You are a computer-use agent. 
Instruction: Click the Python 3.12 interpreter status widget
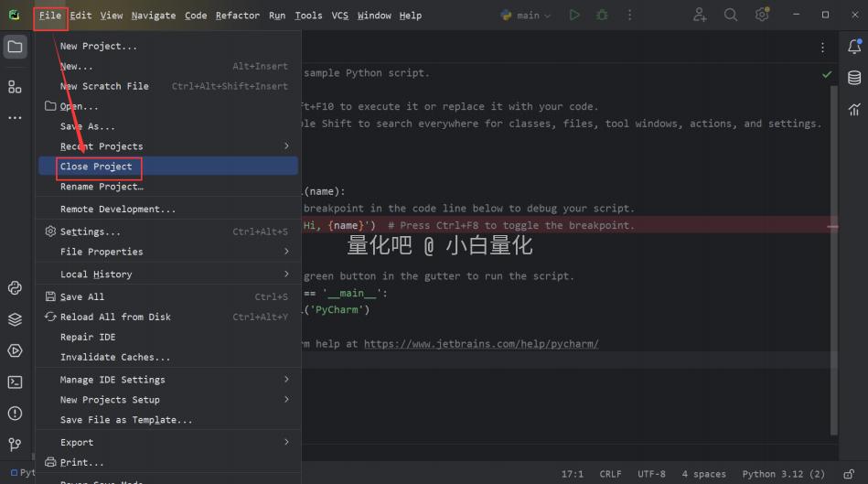tap(783, 474)
